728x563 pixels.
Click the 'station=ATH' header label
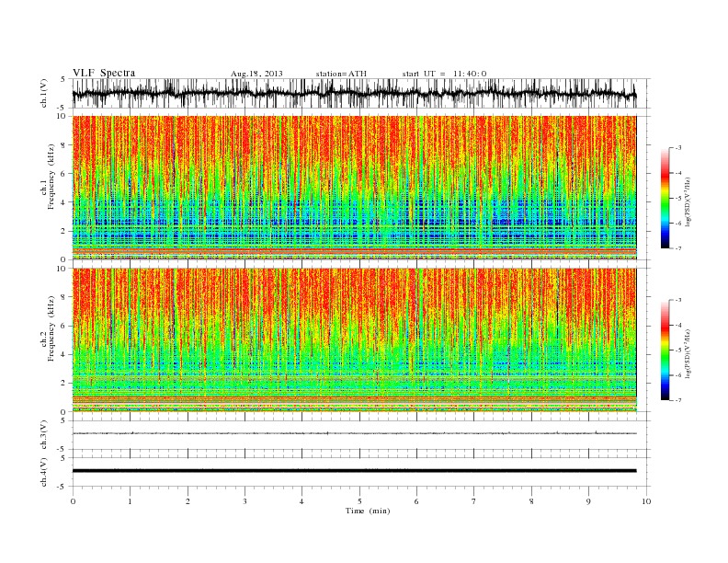[x=341, y=74]
